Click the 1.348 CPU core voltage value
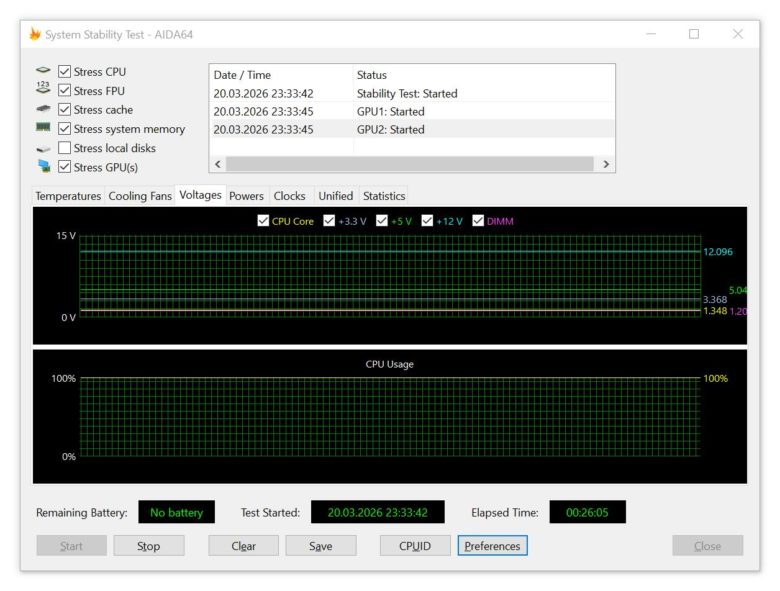Image resolution: width=780 pixels, height=591 pixels. tap(715, 311)
